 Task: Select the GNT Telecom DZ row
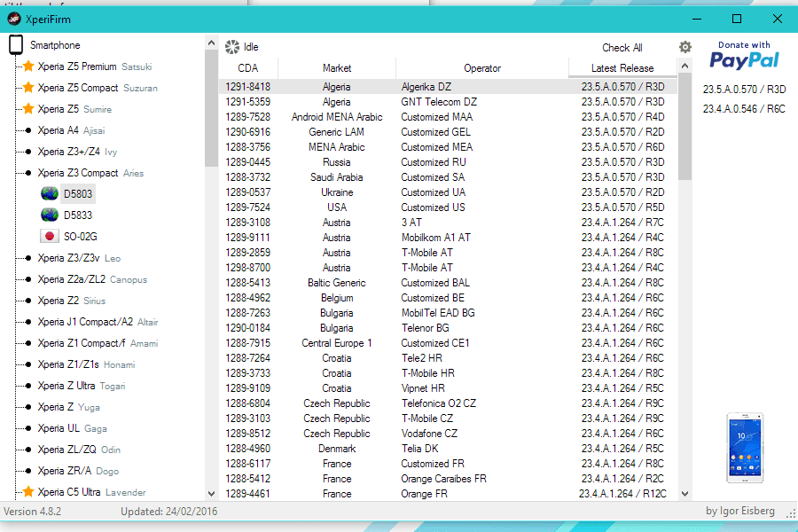pos(449,102)
